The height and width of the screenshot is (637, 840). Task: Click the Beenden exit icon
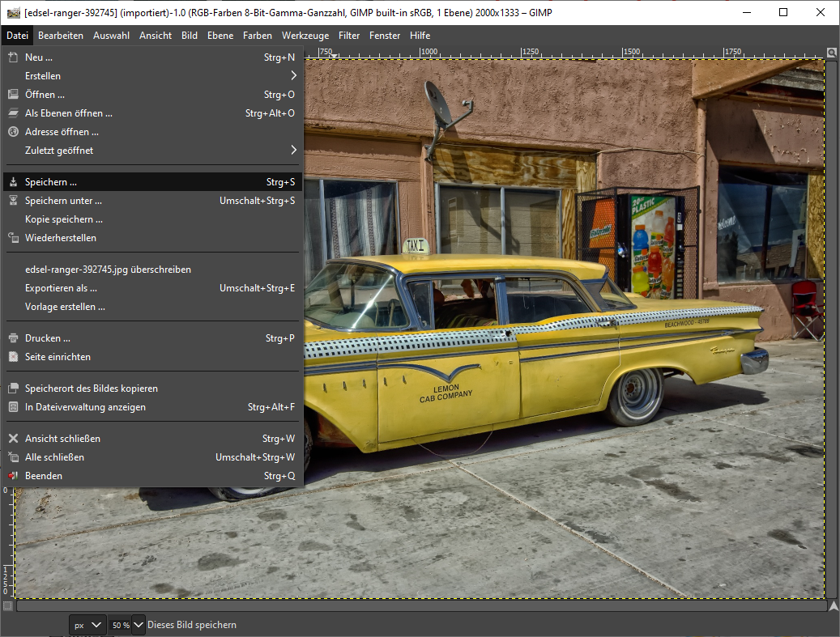point(13,476)
